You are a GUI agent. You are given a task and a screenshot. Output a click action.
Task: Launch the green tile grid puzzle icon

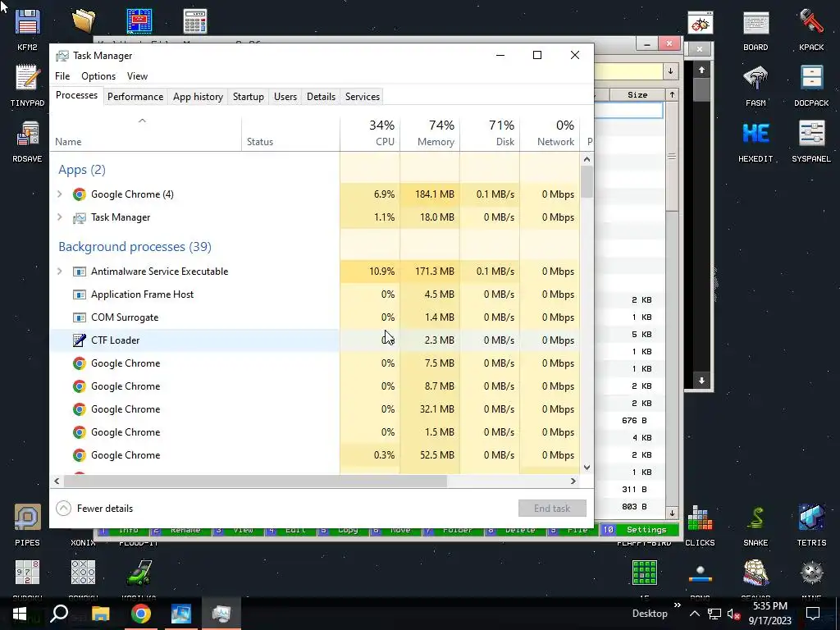click(x=645, y=573)
